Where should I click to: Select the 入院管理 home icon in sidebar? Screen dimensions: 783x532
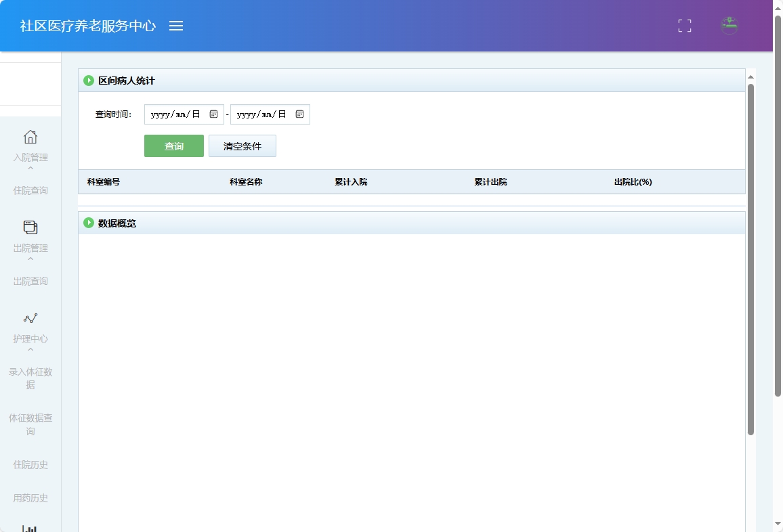tap(30, 137)
